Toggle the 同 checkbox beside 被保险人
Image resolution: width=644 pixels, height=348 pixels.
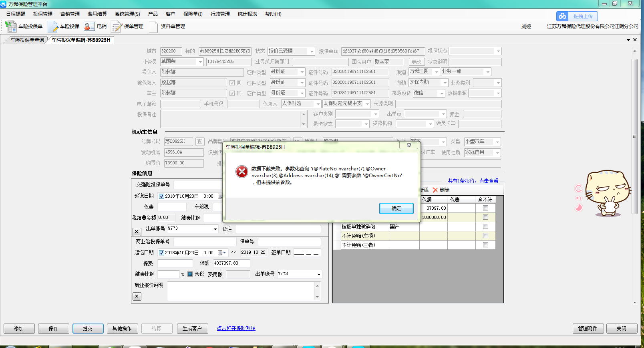[232, 83]
